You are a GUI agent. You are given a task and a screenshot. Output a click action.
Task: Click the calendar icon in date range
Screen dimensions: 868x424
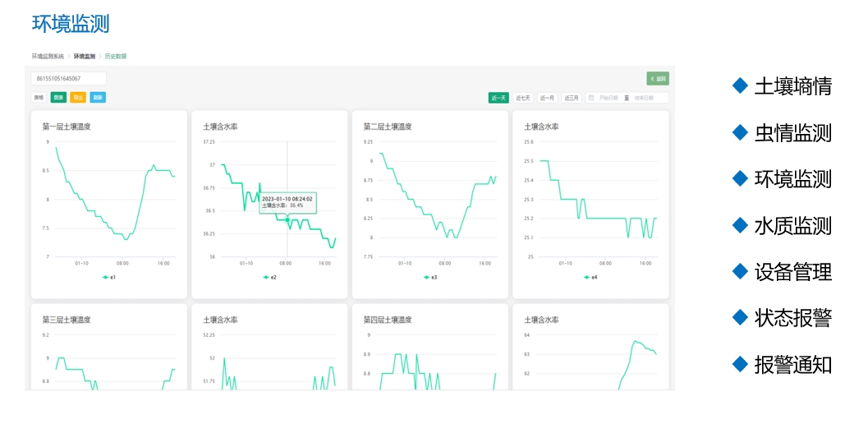tap(591, 98)
